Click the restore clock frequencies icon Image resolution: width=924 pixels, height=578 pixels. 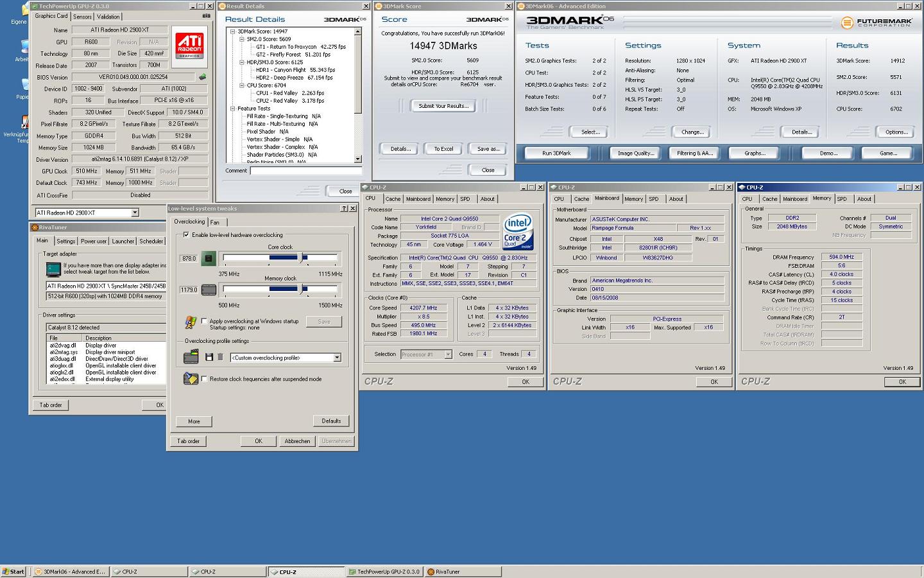pyautogui.click(x=191, y=379)
